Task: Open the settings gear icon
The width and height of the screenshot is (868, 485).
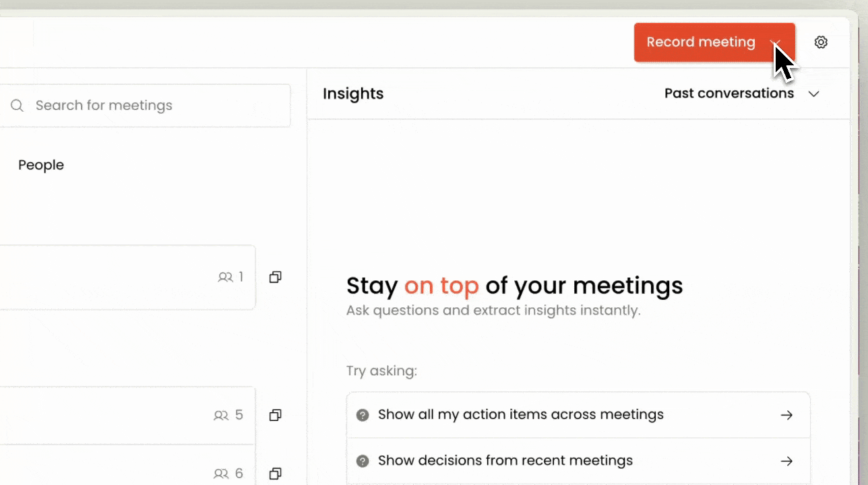Action: 821,42
